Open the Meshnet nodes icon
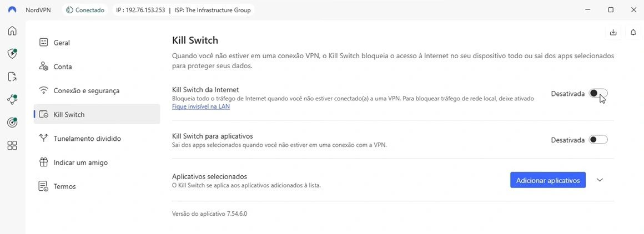 point(12,99)
